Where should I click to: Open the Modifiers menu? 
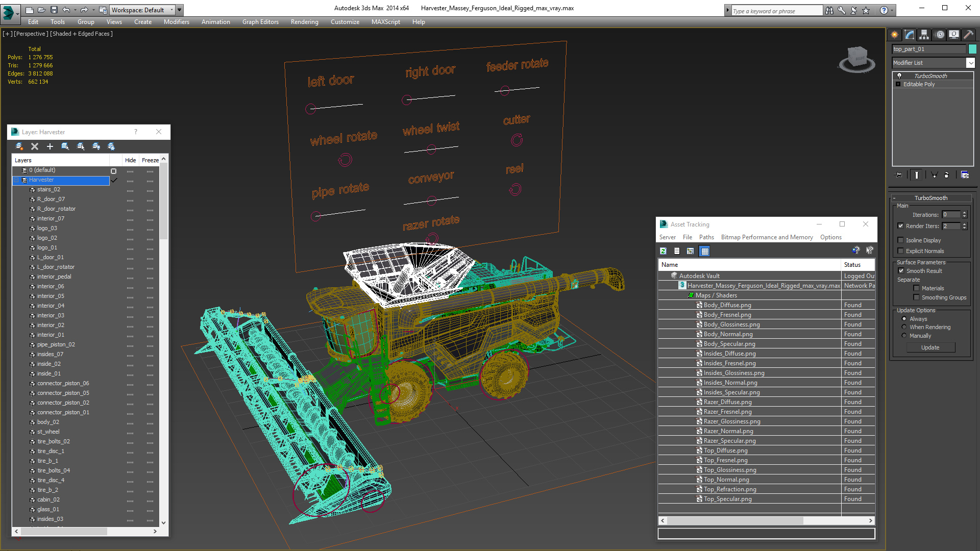[177, 22]
